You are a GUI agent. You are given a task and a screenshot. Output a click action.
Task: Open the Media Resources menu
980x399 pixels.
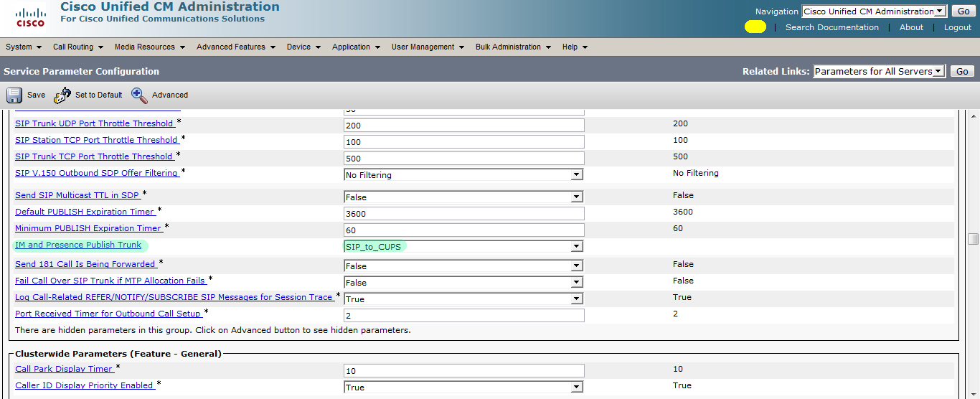coord(149,47)
